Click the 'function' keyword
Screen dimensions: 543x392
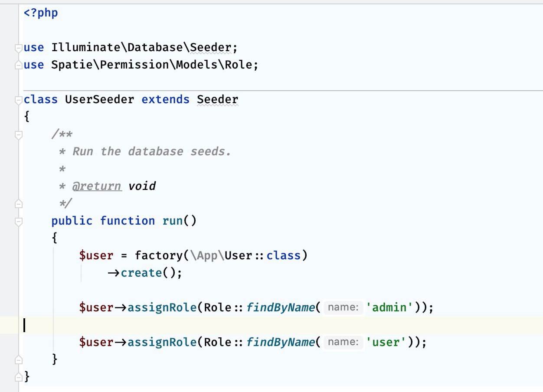128,221
